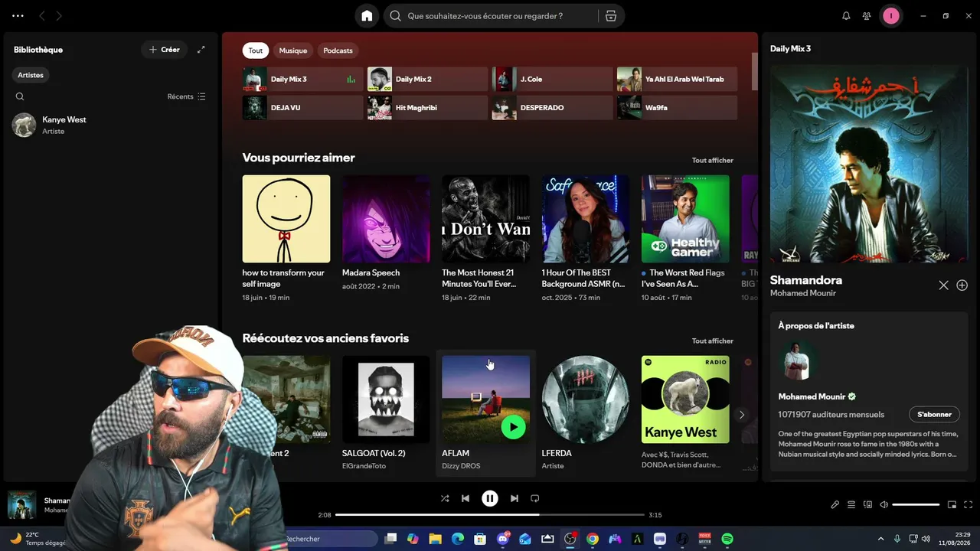Screen dimensions: 980x551
Task: Open Google Chrome from the taskbar
Action: [593, 539]
